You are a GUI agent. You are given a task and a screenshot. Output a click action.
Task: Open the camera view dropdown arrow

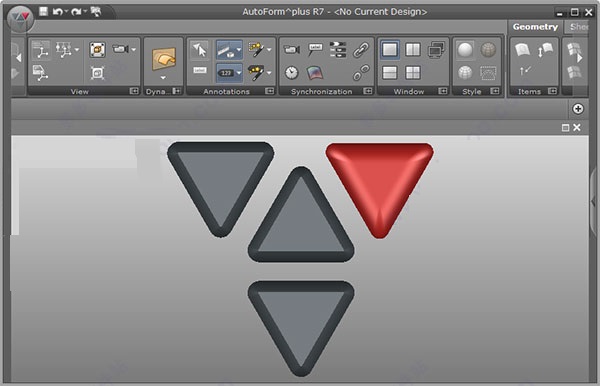[x=134, y=49]
